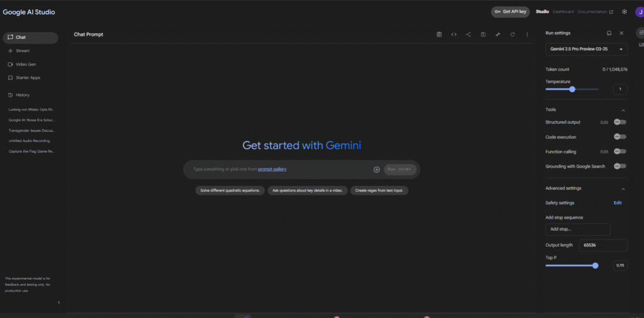Click the reset settings icon in Run settings

[x=609, y=33]
